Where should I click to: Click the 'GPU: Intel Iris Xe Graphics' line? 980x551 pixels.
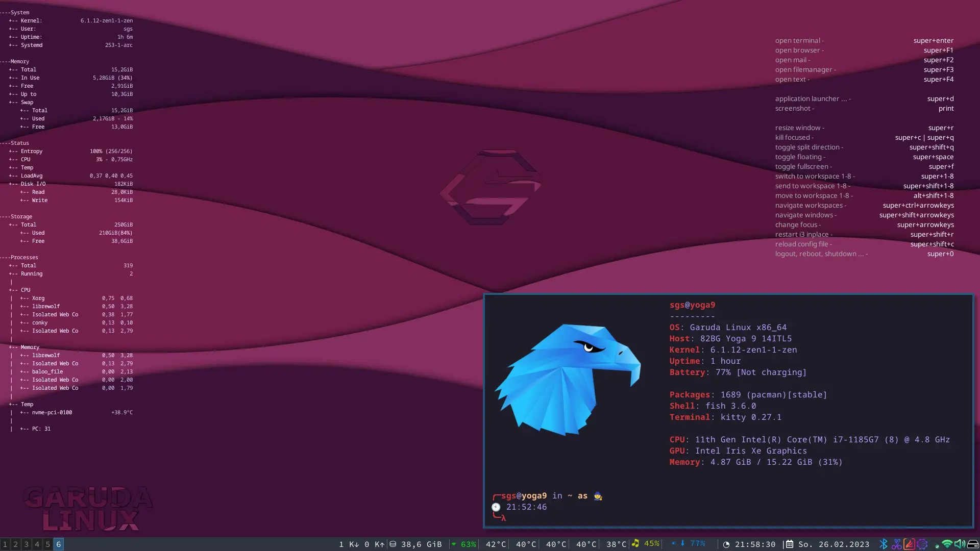(738, 451)
